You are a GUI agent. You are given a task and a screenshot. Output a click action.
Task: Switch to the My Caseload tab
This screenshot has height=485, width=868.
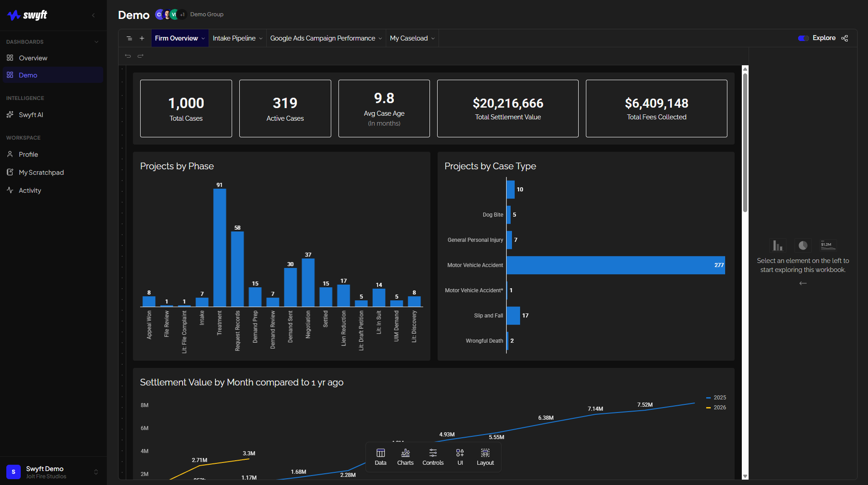tap(409, 38)
